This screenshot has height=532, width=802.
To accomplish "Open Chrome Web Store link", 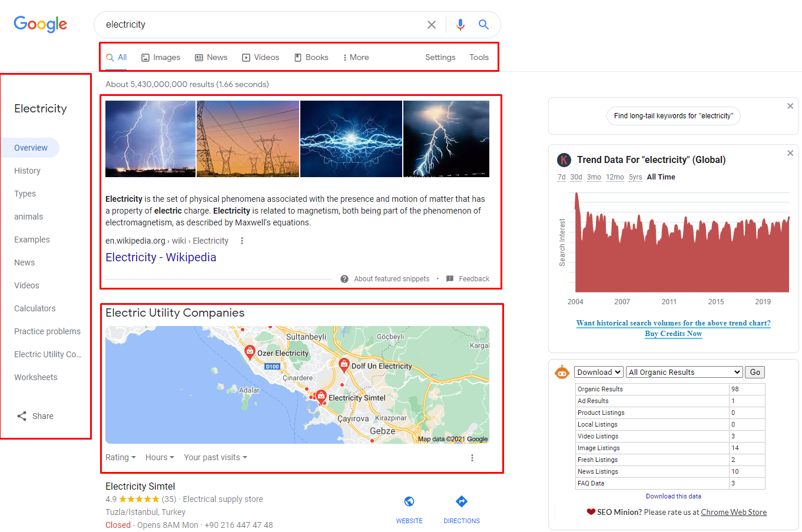I will coord(734,512).
